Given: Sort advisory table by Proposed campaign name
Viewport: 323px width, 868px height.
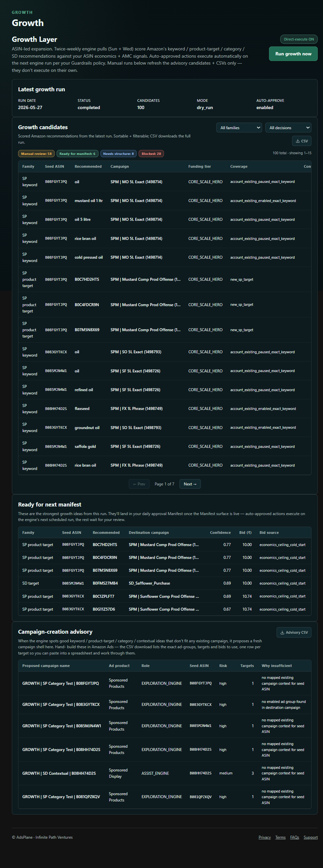Looking at the screenshot, I should click(x=46, y=665).
